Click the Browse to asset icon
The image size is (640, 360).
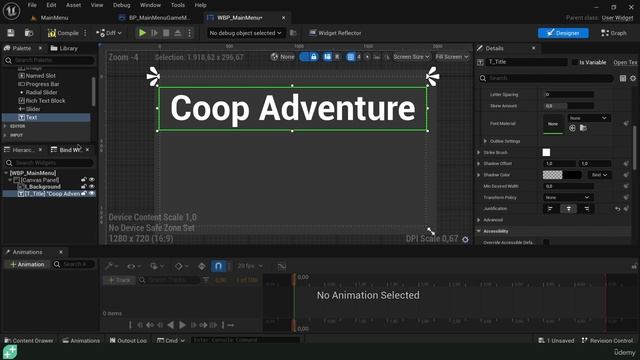point(29,33)
